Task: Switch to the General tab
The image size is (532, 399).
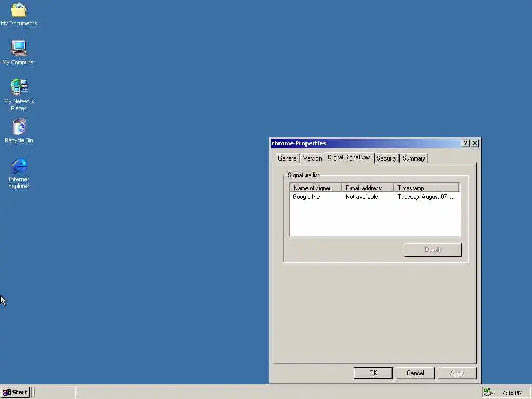Action: [x=287, y=158]
